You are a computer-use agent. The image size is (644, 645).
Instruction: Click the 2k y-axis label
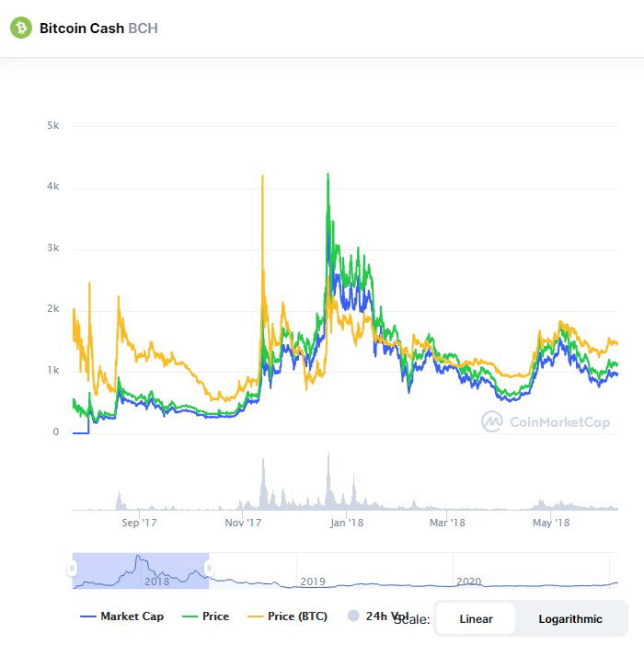pyautogui.click(x=53, y=308)
